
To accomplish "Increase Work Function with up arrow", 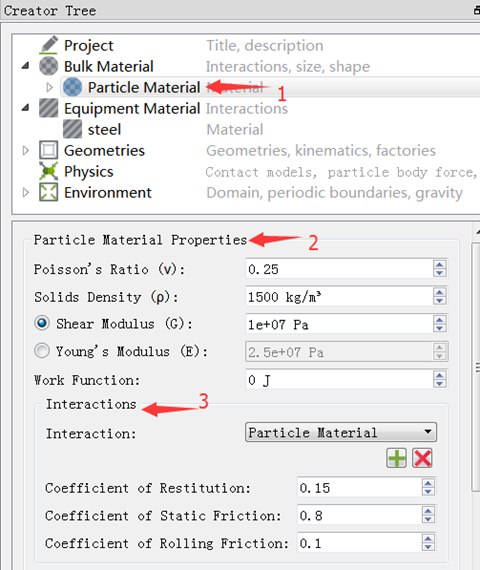I will (440, 376).
